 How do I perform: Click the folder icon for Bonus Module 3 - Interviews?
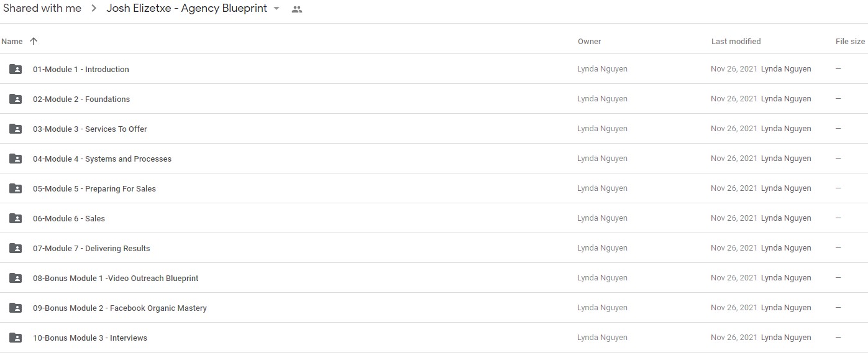pos(16,338)
